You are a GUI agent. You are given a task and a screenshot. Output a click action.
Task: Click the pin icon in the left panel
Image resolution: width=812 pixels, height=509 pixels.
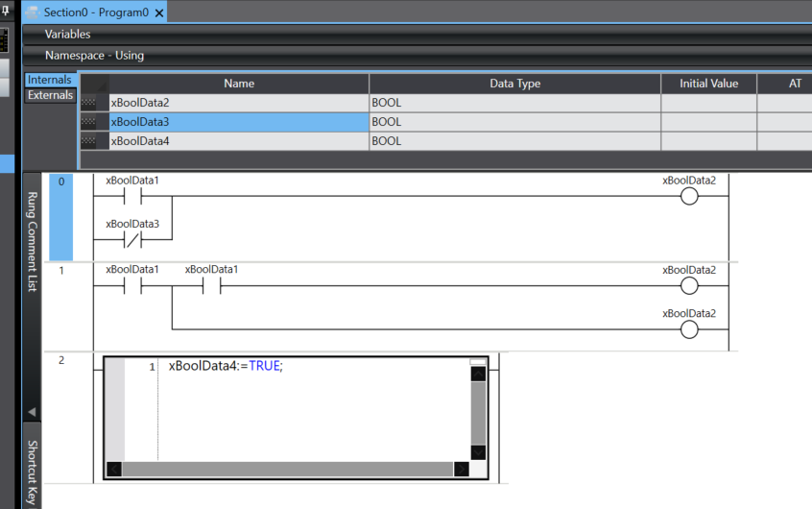click(x=6, y=11)
